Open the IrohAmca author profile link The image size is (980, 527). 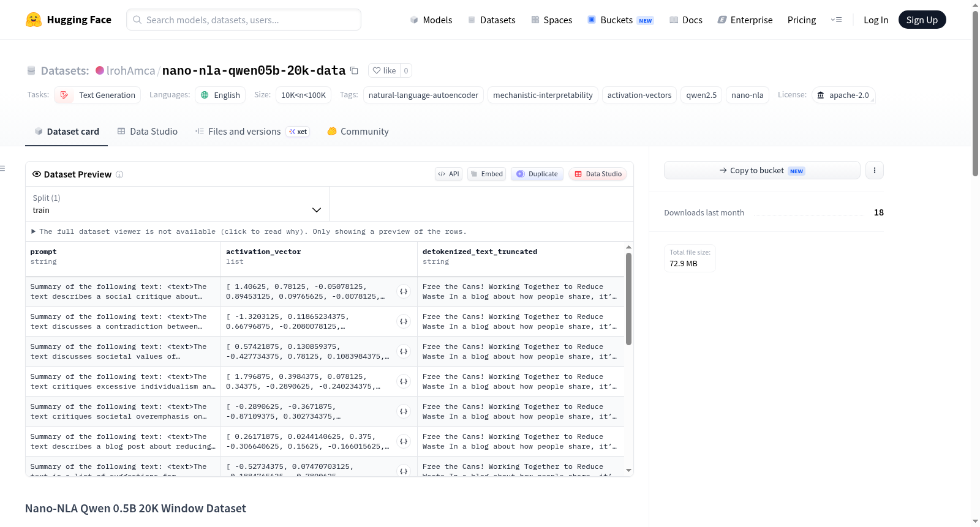(130, 70)
